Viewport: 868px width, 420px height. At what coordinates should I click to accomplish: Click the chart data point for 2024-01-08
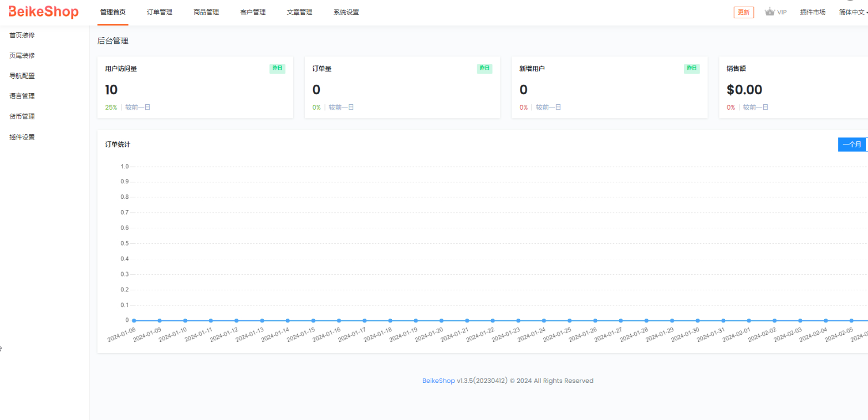[134, 320]
